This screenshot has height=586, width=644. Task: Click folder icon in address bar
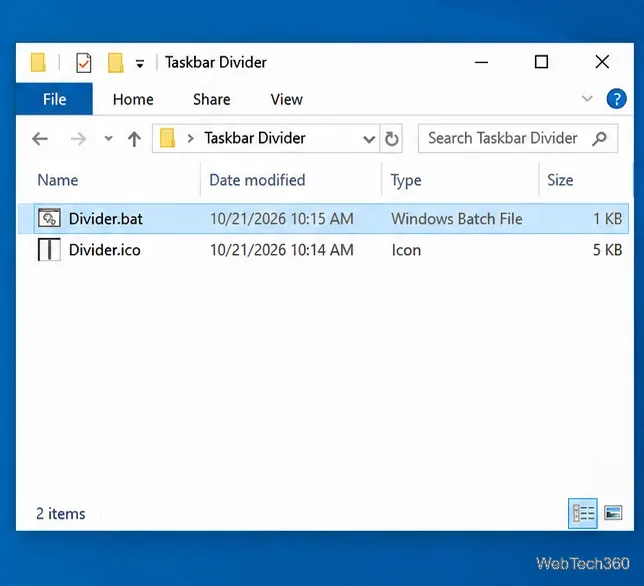pyautogui.click(x=168, y=138)
